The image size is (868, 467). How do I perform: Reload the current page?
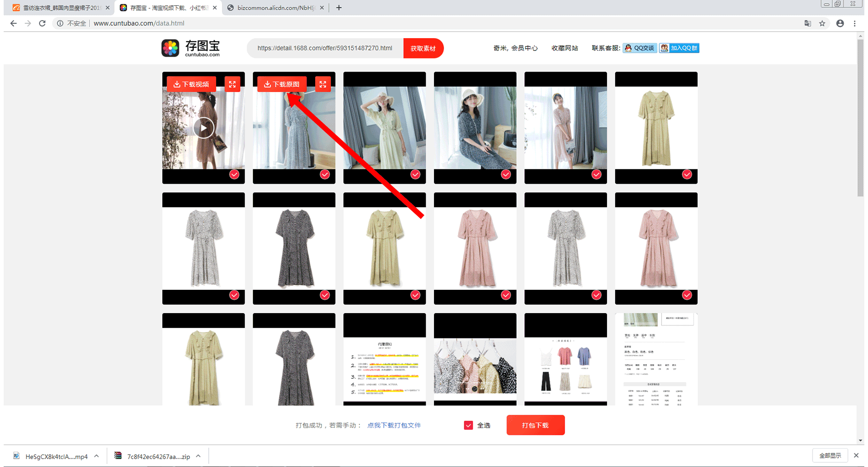pyautogui.click(x=42, y=23)
